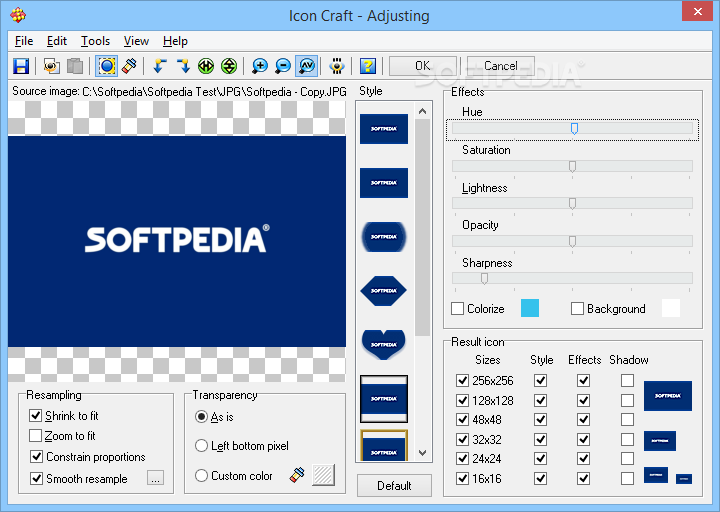Click the Save floppy disk icon
Viewport: 720px width, 512px height.
(x=21, y=66)
